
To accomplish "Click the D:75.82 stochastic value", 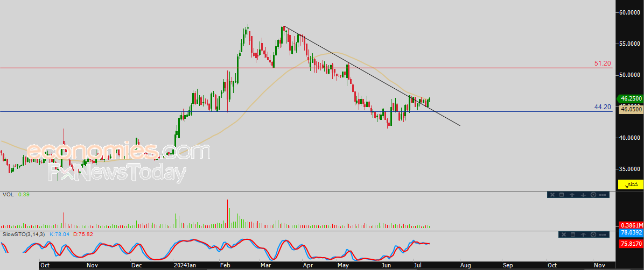I will (x=82, y=235).
